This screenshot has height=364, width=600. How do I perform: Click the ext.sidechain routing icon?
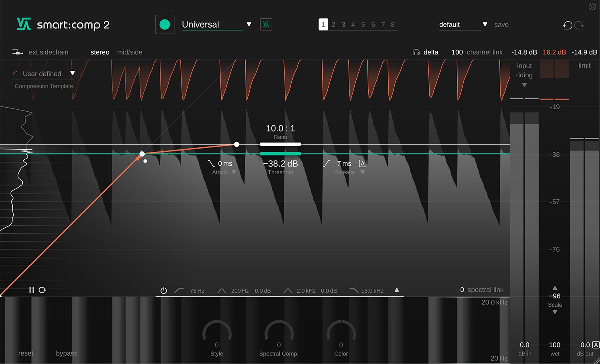[x=18, y=52]
